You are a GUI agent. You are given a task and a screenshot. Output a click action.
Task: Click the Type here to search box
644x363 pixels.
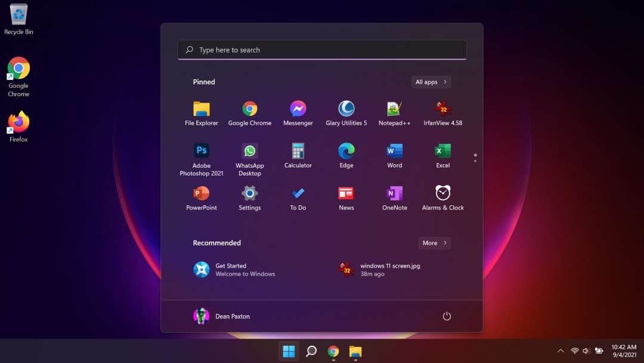[x=322, y=50]
